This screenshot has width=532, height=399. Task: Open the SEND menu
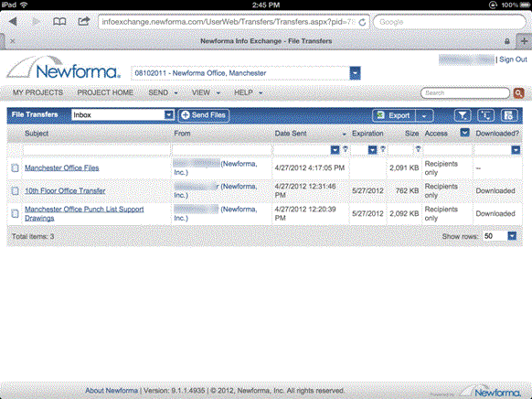click(163, 92)
